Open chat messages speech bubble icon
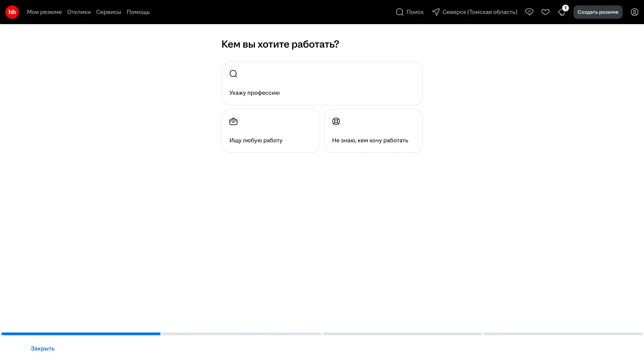Screen dimensions: 644x362 click(529, 12)
